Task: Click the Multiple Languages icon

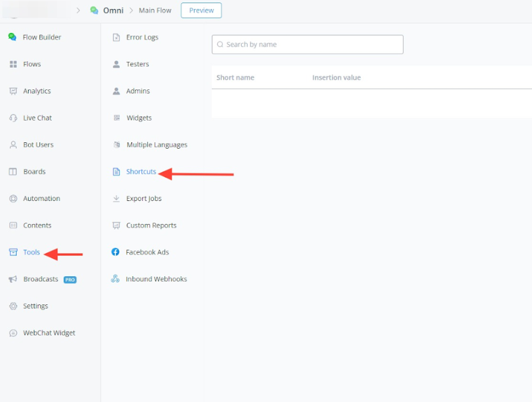Action: pyautogui.click(x=116, y=145)
